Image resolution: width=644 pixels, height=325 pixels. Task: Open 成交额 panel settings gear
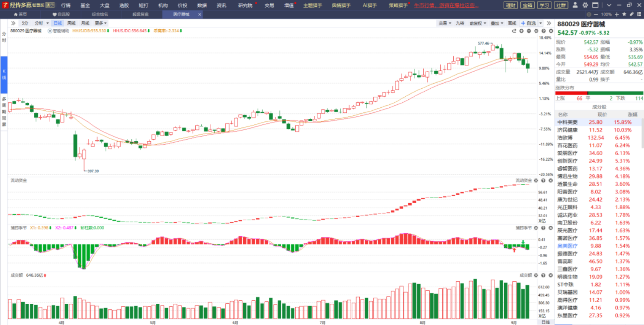point(536,275)
